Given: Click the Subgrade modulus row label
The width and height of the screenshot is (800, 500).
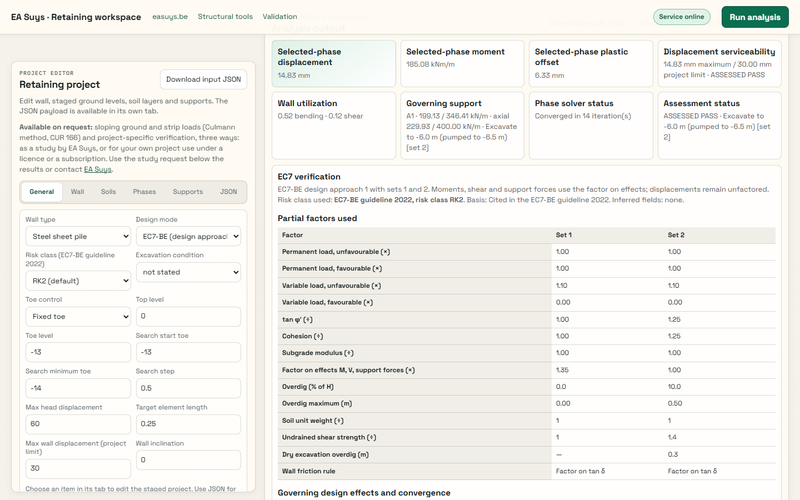Looking at the screenshot, I should pyautogui.click(x=317, y=353).
